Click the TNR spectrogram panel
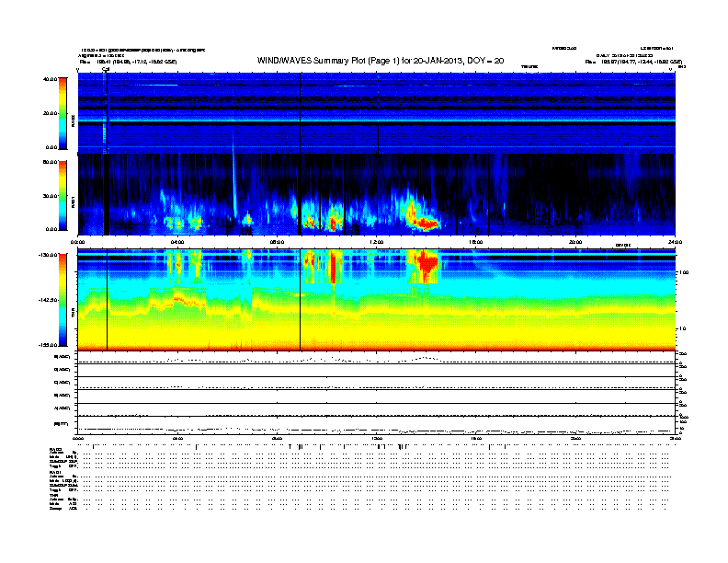The height and width of the screenshot is (563, 728). [377, 300]
